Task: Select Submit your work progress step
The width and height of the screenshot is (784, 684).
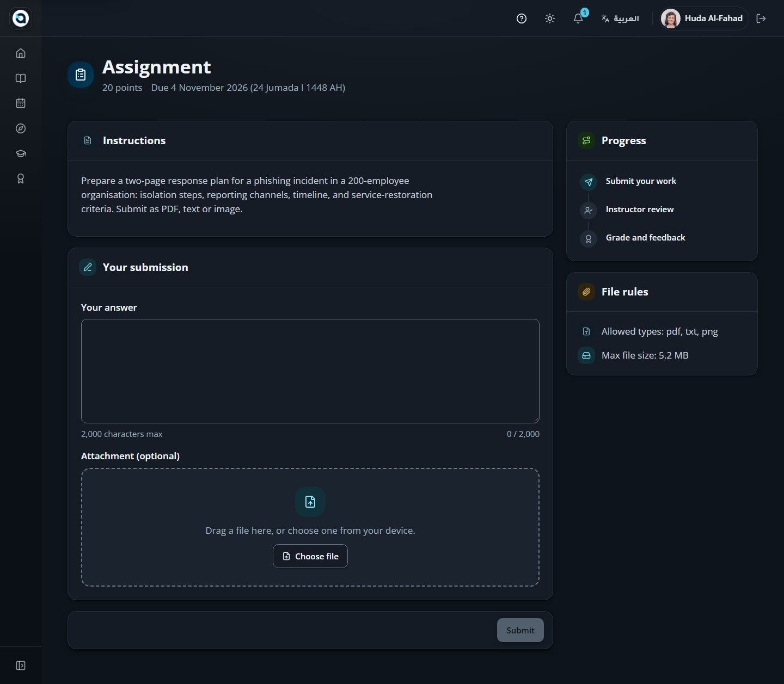Action: [x=641, y=181]
